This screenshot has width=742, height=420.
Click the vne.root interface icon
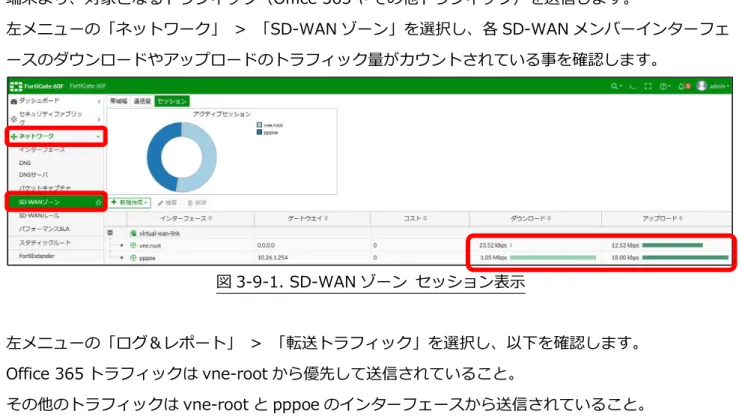(133, 245)
